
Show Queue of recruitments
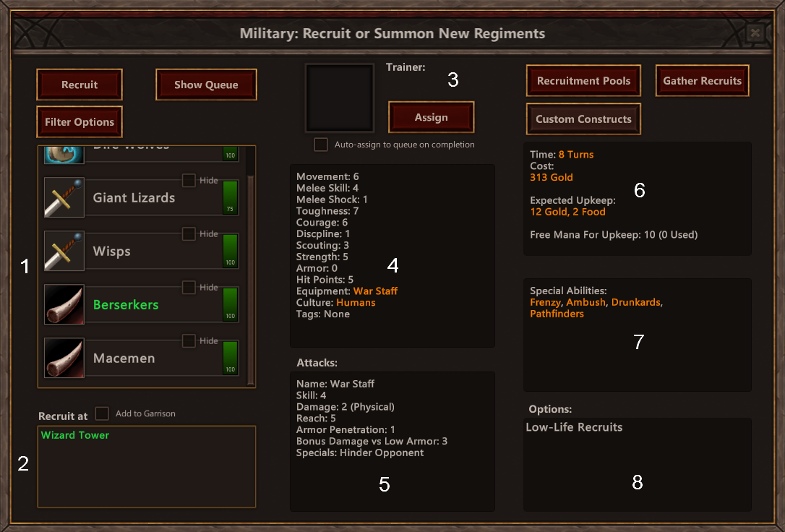(x=206, y=85)
